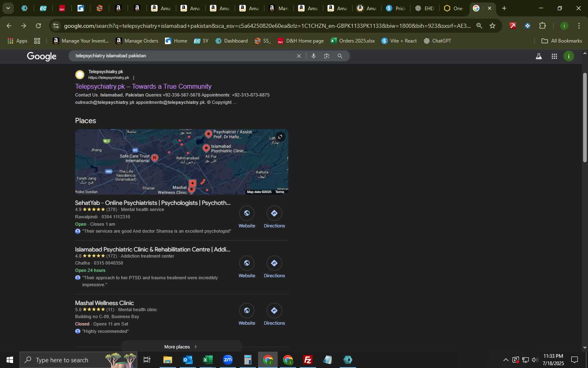Open Search Labs flask icon
This screenshot has height=368, width=588.
click(x=539, y=56)
